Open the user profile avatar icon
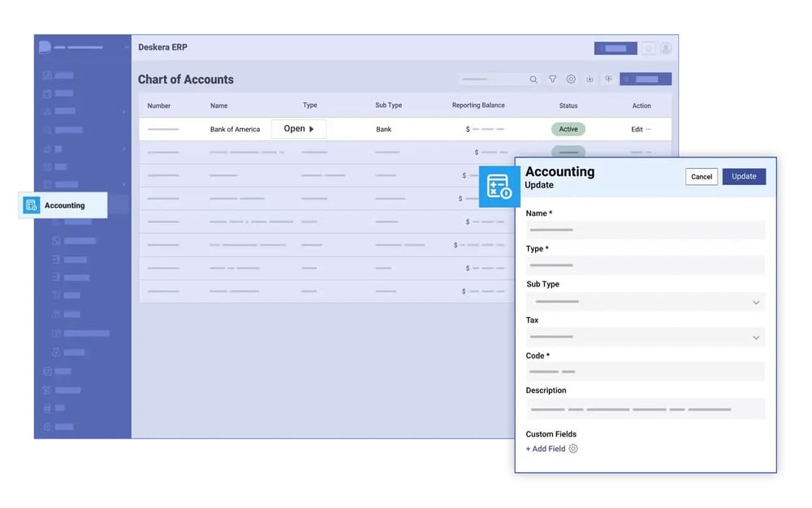 tap(666, 47)
